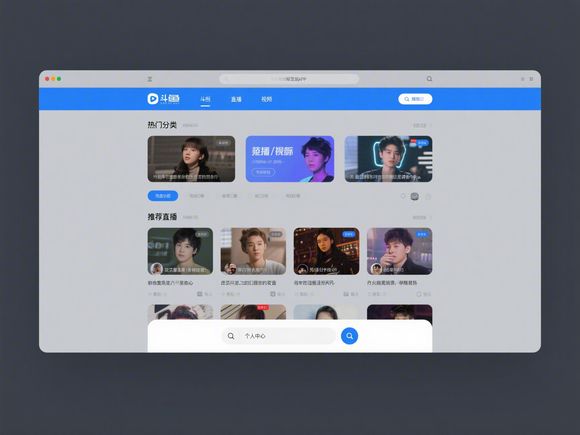Click left circle icon beside grid view
The image size is (580, 435).
pyautogui.click(x=403, y=196)
